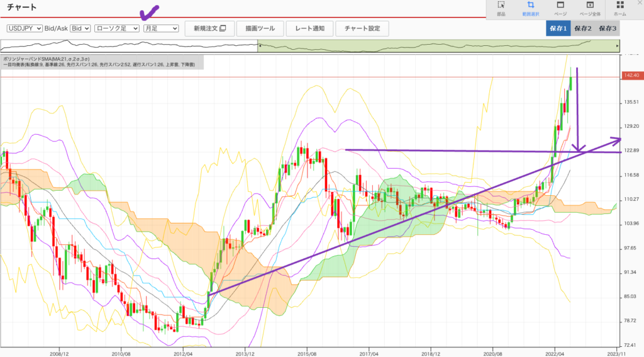The width and height of the screenshot is (644, 357).
Task: Click the 2017/04 date axis label
Action: tap(369, 353)
